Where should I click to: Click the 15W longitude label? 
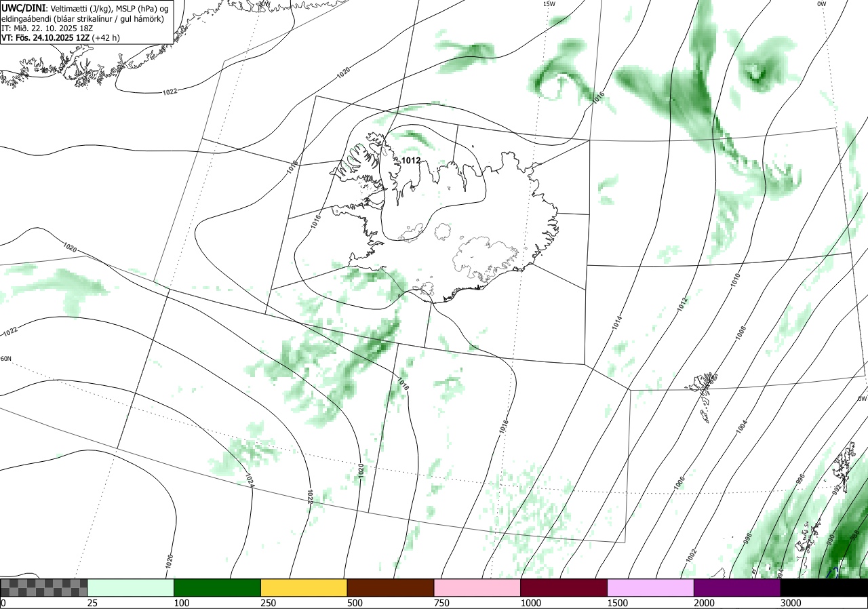[x=549, y=4]
